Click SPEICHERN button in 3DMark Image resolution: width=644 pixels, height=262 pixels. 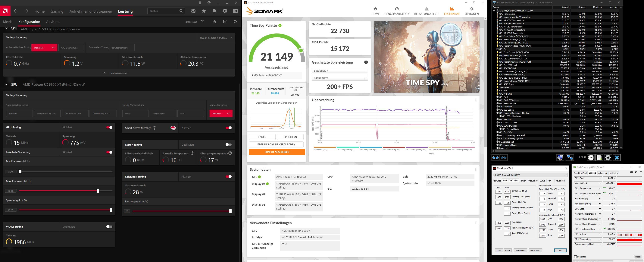[290, 137]
